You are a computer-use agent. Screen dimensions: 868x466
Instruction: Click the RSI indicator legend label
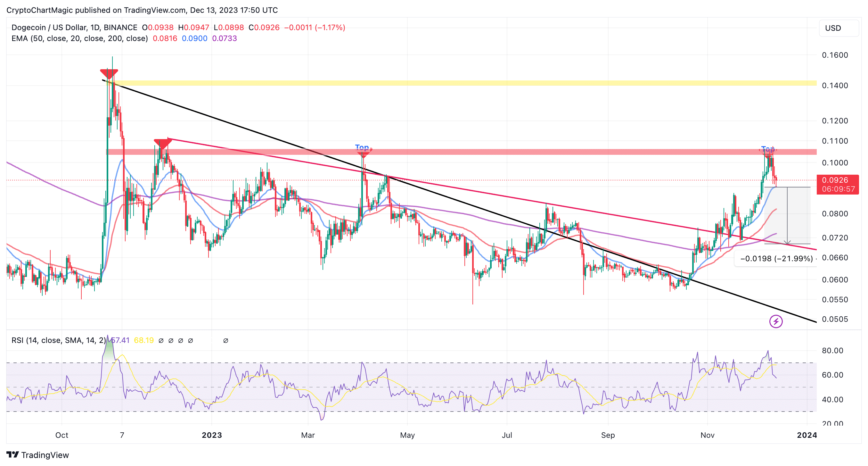point(59,340)
